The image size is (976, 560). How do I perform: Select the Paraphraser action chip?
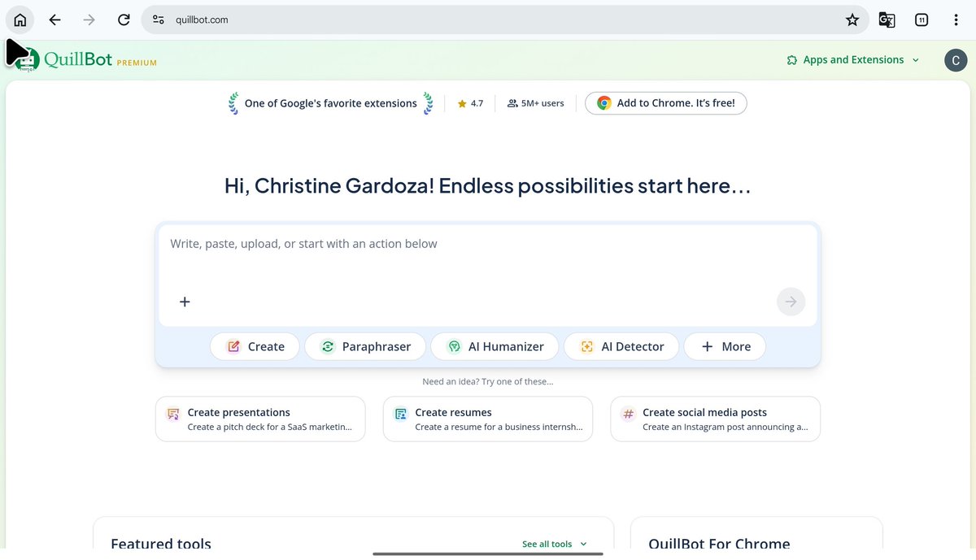pos(364,346)
